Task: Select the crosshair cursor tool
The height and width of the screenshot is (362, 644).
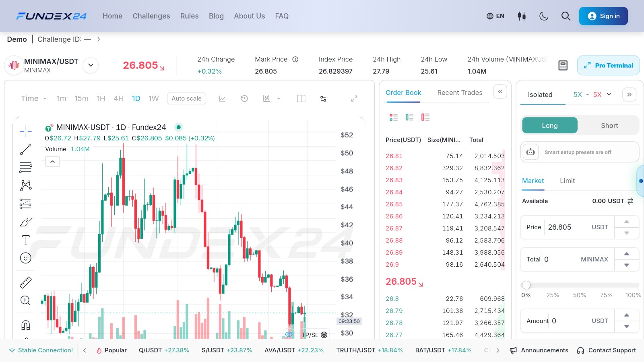Action: (26, 131)
